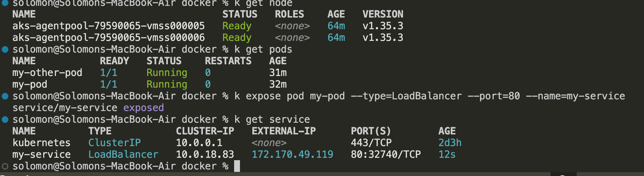The image size is (644, 176).
Task: Click Ready status of node vmss000005
Action: tap(237, 26)
